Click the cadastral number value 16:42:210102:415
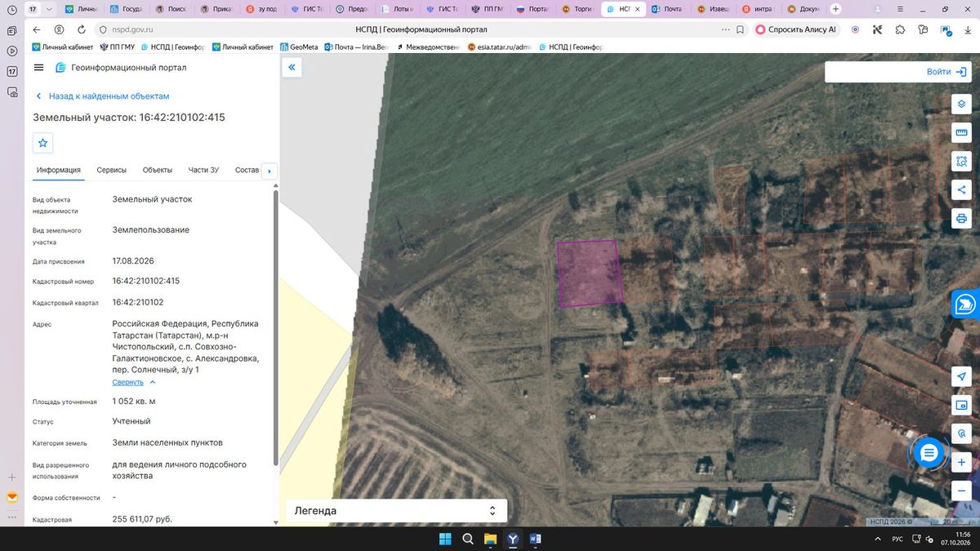The image size is (980, 551). [x=146, y=281]
